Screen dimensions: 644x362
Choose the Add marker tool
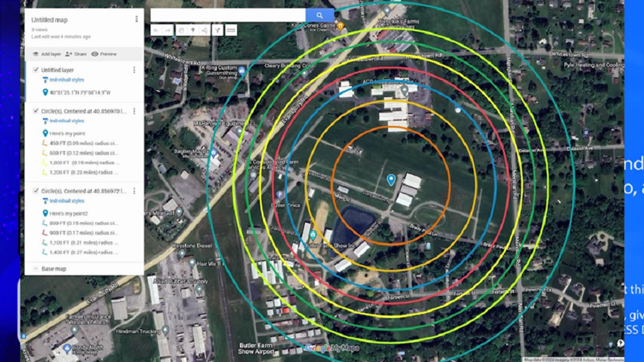click(193, 31)
